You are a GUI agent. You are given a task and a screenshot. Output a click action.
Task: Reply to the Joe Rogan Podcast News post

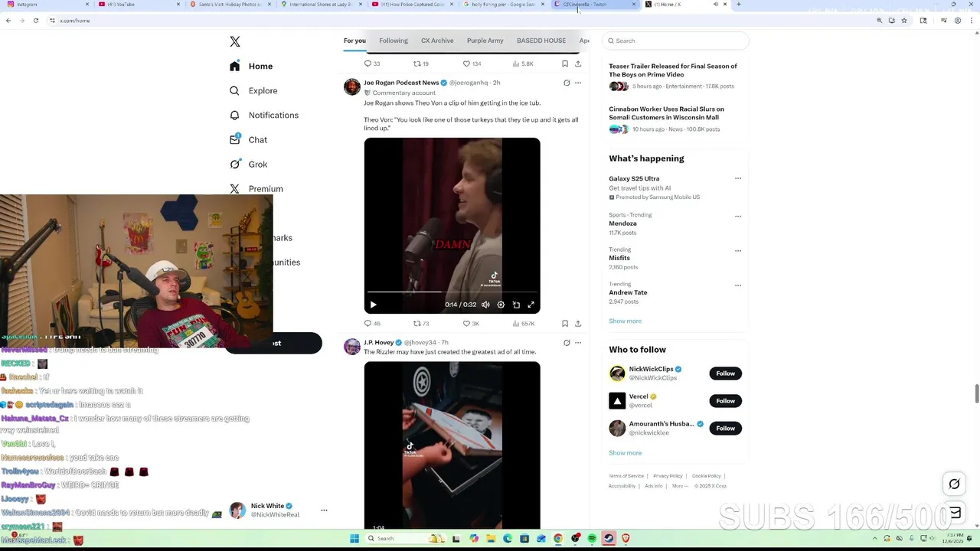[372, 324]
